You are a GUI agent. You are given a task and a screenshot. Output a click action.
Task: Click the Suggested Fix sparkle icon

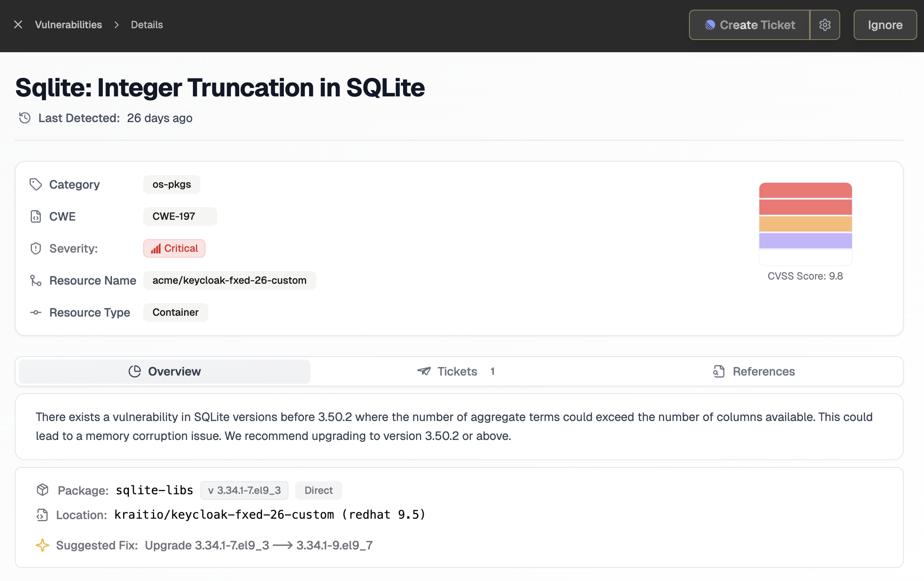coord(43,545)
